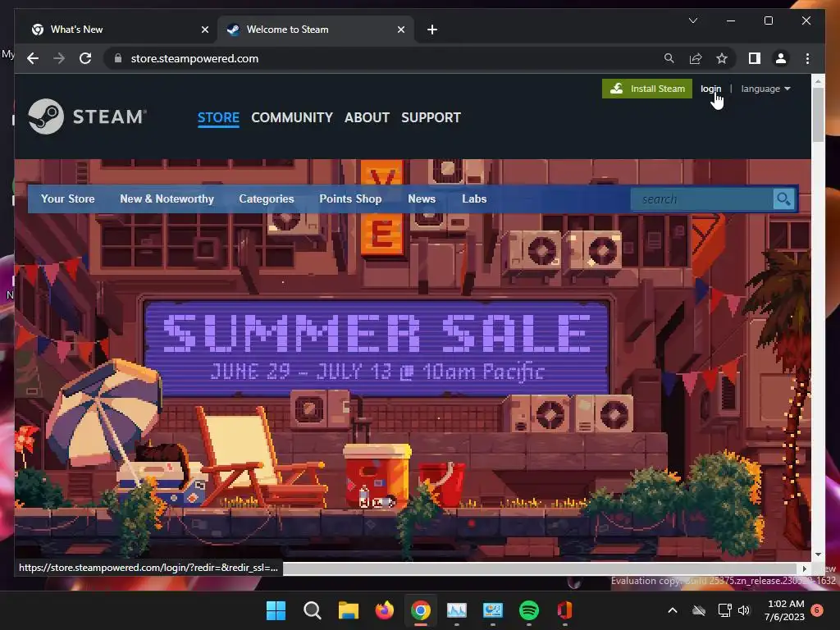View site information via the lock icon

coord(118,58)
